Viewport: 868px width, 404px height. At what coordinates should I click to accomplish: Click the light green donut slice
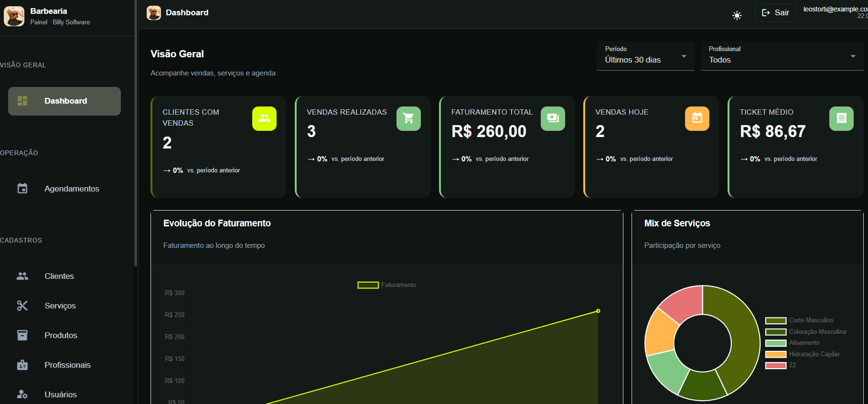tap(668, 370)
